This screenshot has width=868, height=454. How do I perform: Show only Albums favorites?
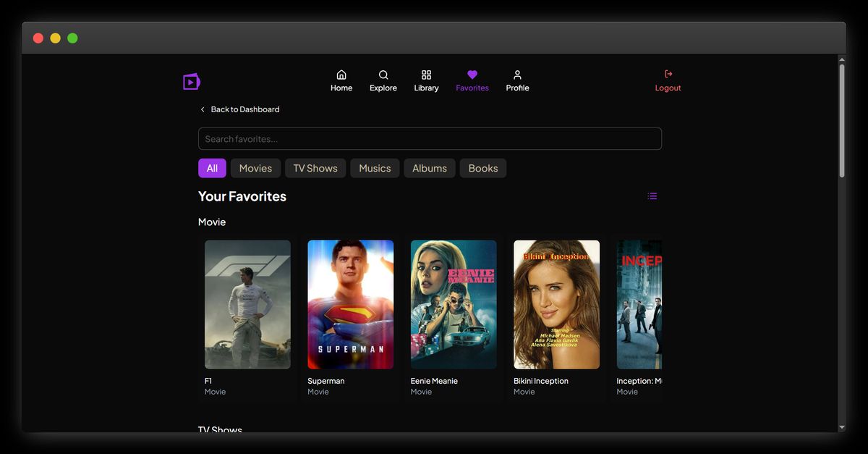430,168
